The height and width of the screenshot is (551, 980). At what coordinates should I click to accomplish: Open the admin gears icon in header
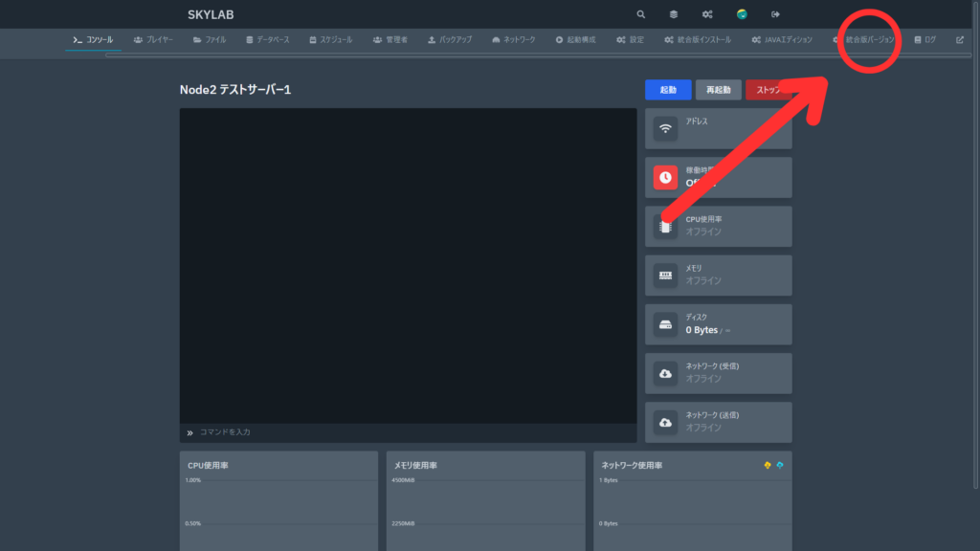pyautogui.click(x=707, y=14)
